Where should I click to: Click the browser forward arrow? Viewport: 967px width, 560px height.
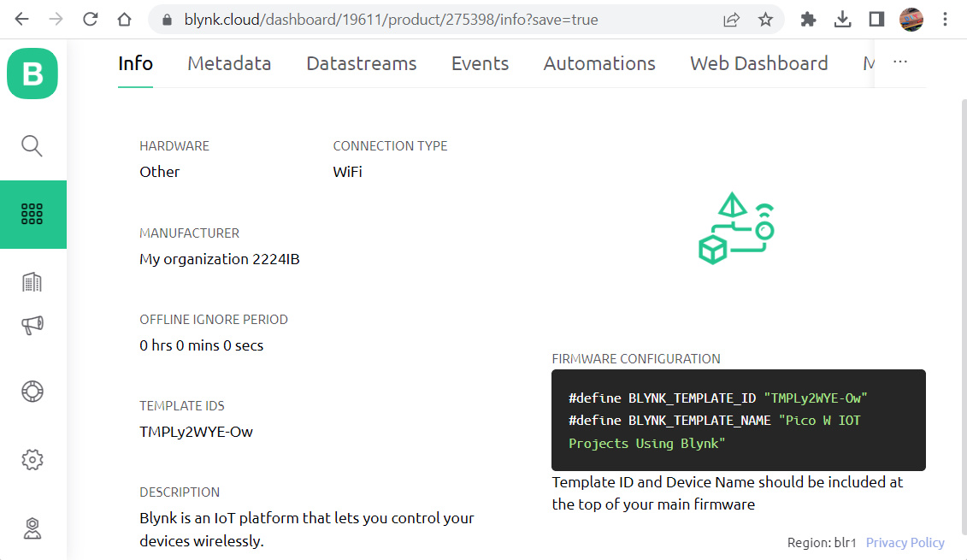coord(56,19)
